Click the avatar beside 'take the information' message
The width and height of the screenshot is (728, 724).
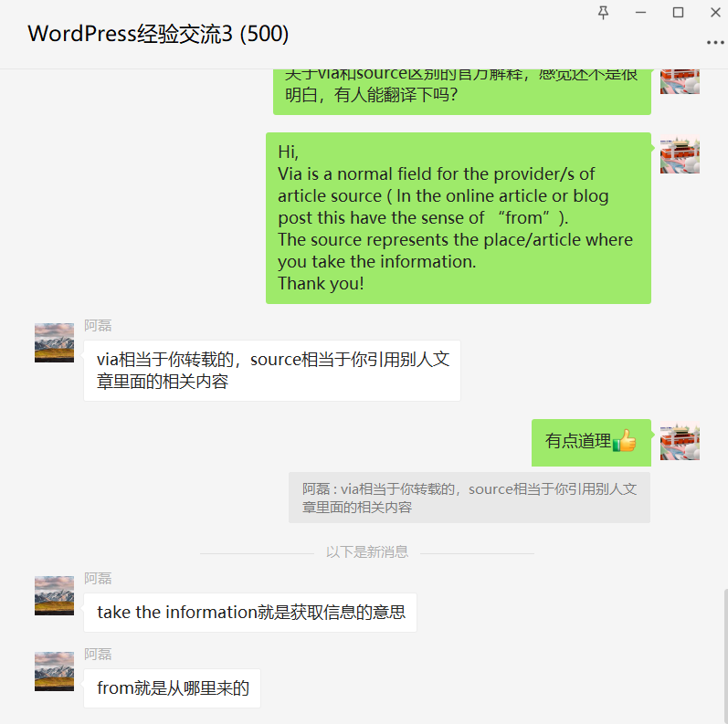point(54,595)
